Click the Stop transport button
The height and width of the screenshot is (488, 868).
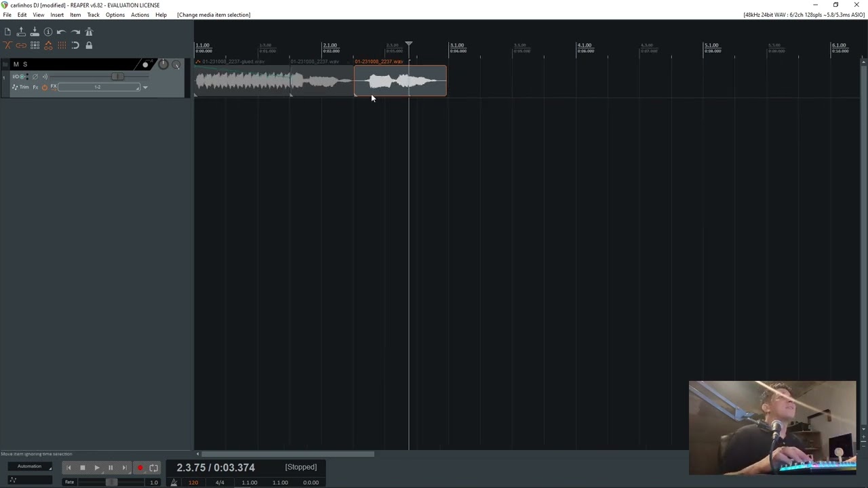(x=83, y=468)
